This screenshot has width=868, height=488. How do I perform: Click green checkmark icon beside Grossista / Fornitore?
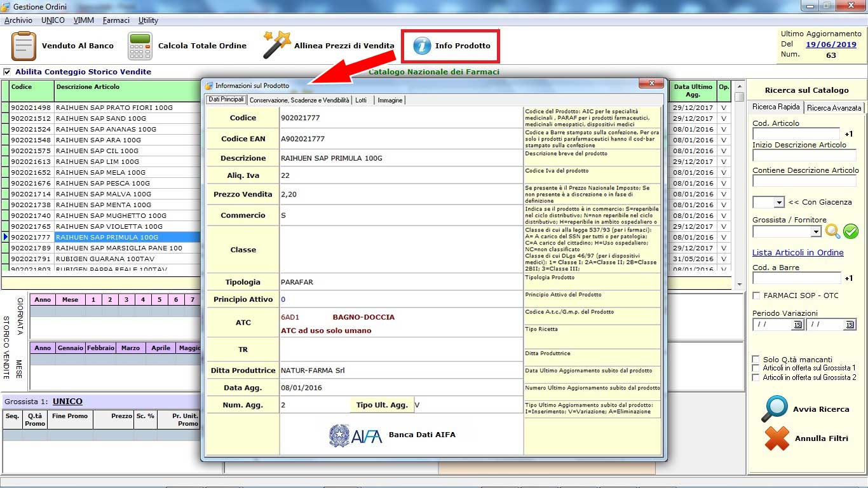point(851,232)
